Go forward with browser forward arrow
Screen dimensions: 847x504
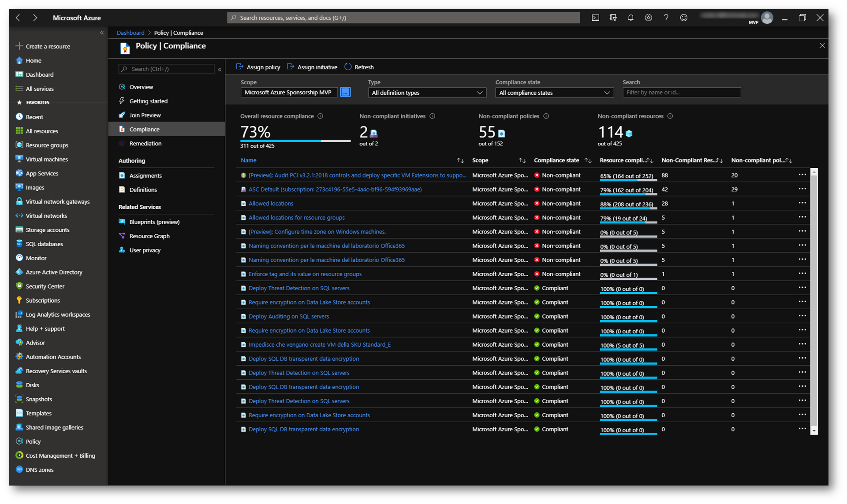[35, 18]
